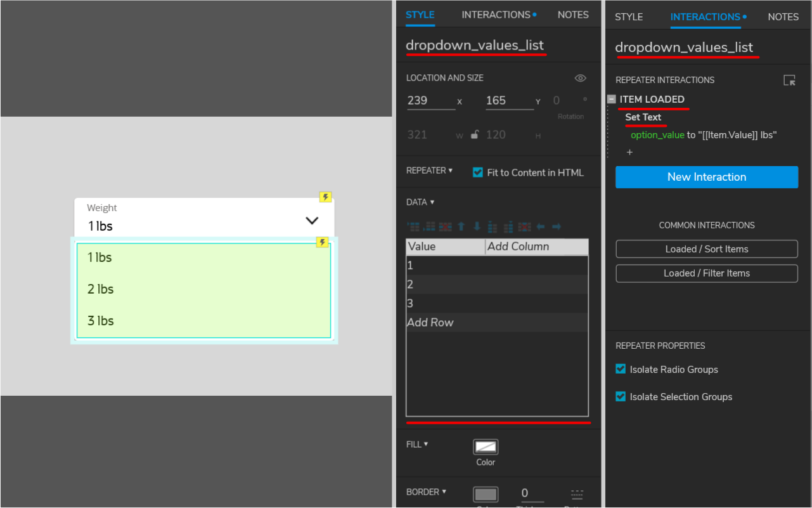
Task: Click the select widget picker icon near Repeater Interactions
Action: click(x=789, y=80)
